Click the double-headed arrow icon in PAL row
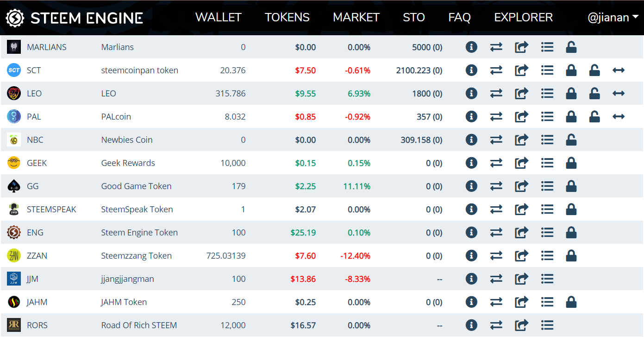This screenshot has width=644, height=337. point(619,117)
